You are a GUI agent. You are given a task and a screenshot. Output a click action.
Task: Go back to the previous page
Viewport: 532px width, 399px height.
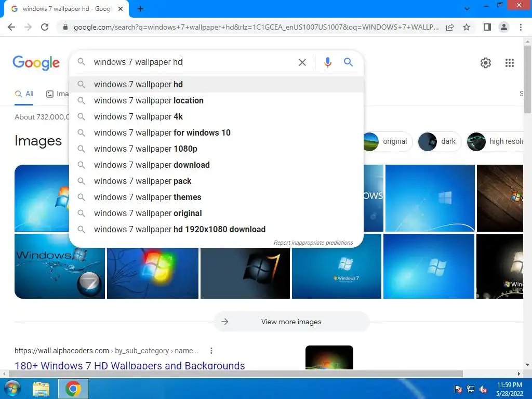pyautogui.click(x=11, y=27)
